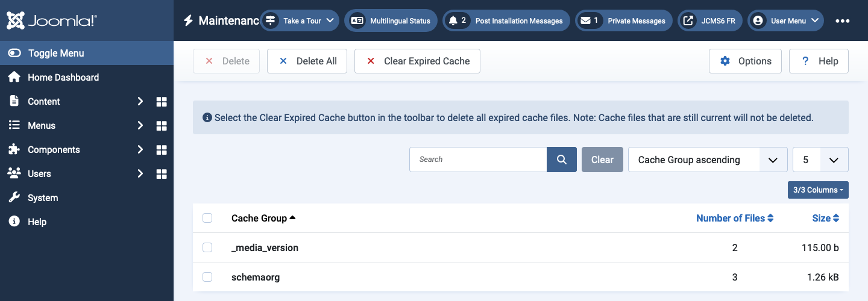Open the Menus dashboard grid icon

point(162,126)
